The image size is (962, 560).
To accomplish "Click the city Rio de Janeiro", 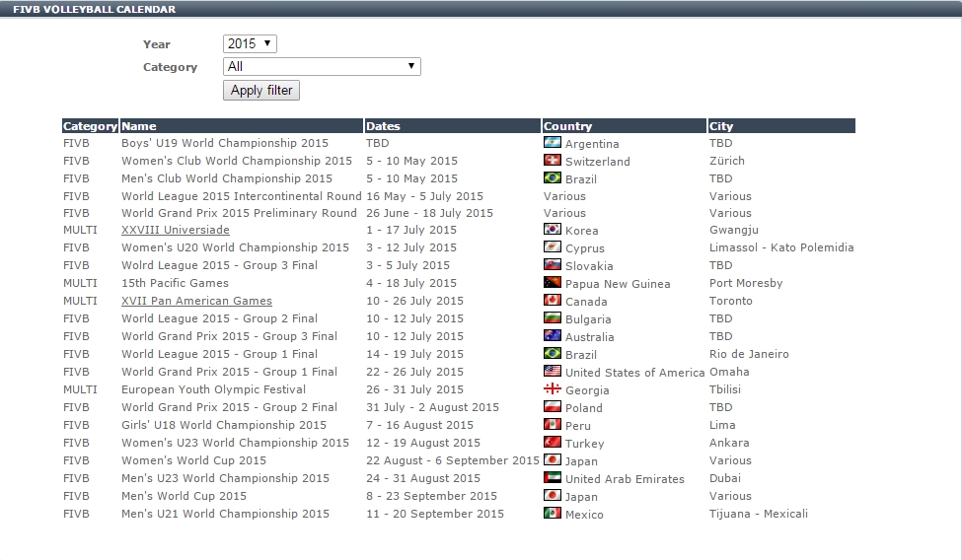I will click(749, 354).
